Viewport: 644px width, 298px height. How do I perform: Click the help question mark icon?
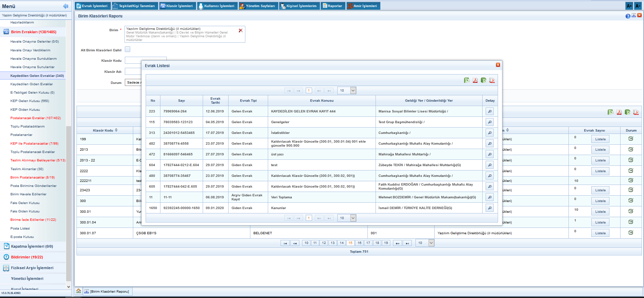(628, 16)
